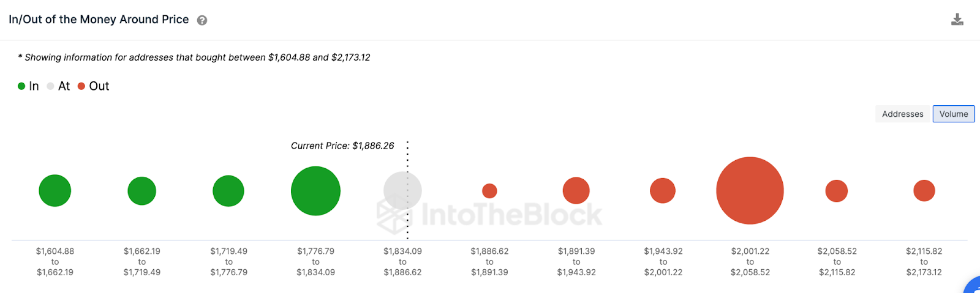980x293 pixels.
Task: Switch to the Addresses view
Action: [902, 114]
